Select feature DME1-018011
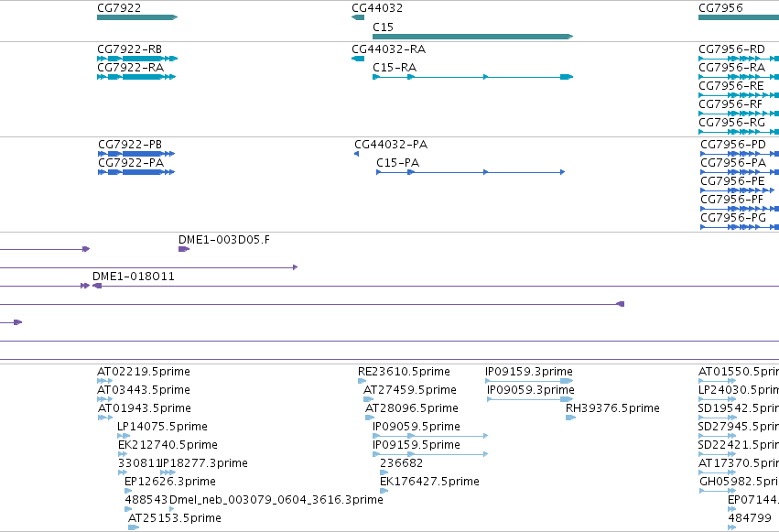Screen dimensions: 779x532 133,277
